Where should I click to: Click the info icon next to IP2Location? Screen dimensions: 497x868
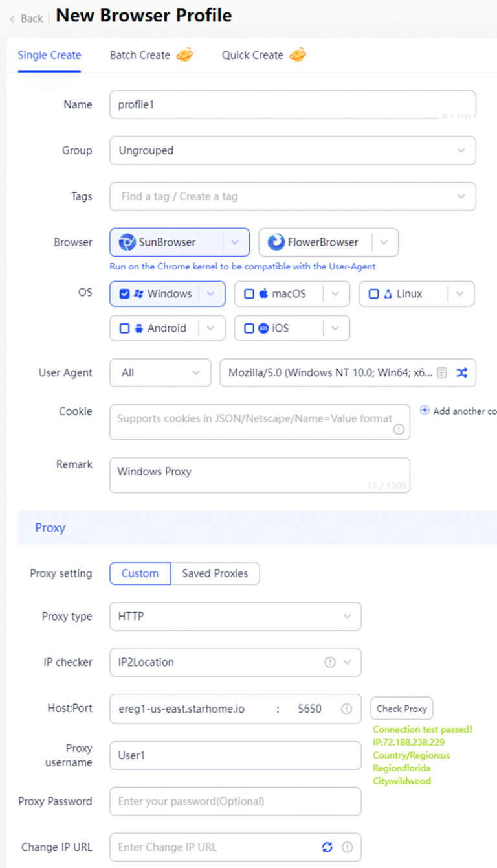pos(329,662)
